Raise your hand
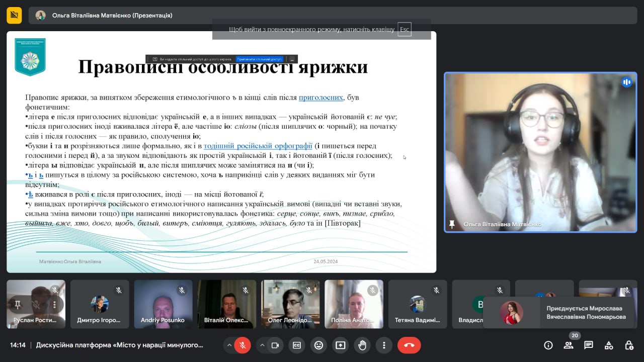The height and width of the screenshot is (362, 644). (x=362, y=345)
